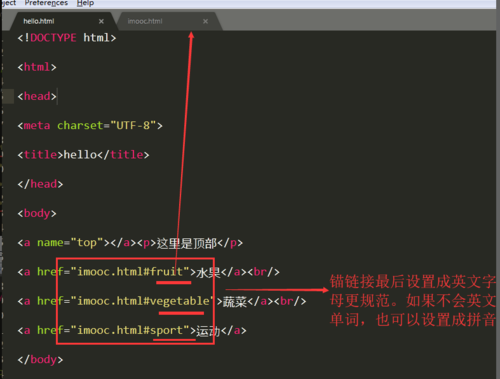Image resolution: width=500 pixels, height=379 pixels.
Task: Click the <title>hello</title> line
Action: 83,155
